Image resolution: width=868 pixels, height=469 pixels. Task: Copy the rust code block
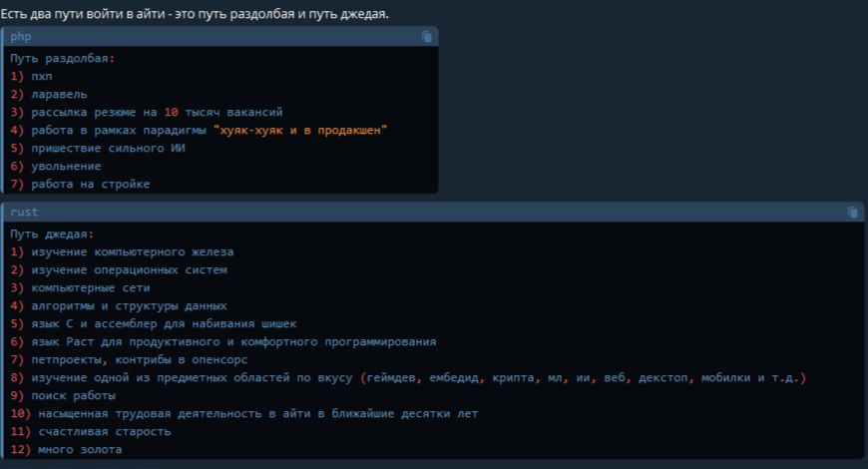[852, 213]
